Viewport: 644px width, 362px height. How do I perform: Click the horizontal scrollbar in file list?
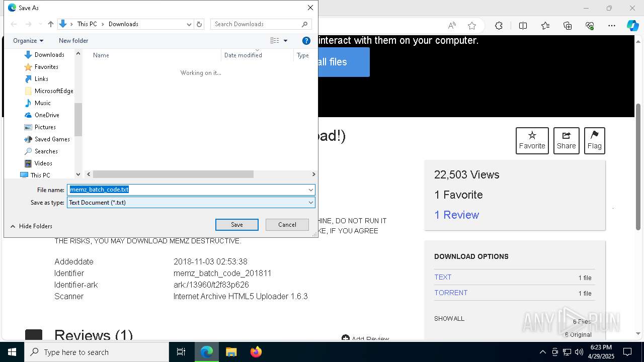coord(173,174)
